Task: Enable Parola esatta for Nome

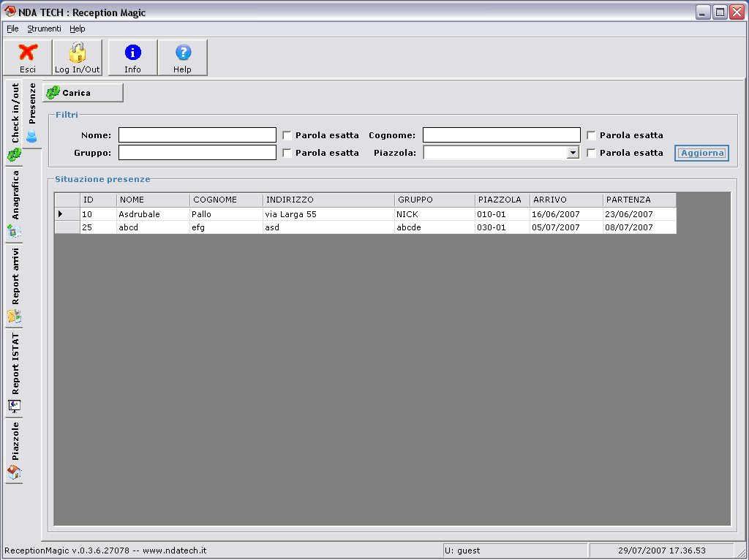Action: click(287, 135)
